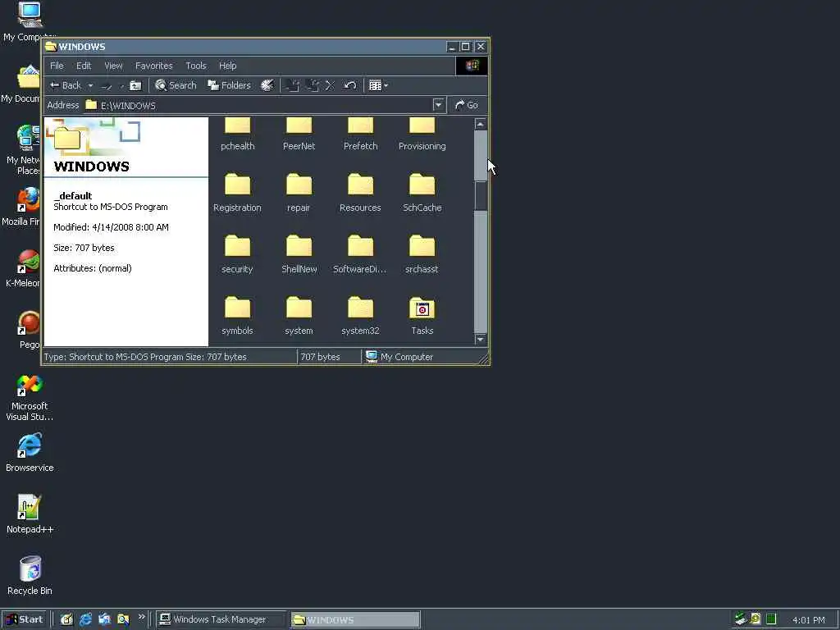840x630 pixels.
Task: Select the Browservice desktop shortcut
Action: click(x=30, y=453)
